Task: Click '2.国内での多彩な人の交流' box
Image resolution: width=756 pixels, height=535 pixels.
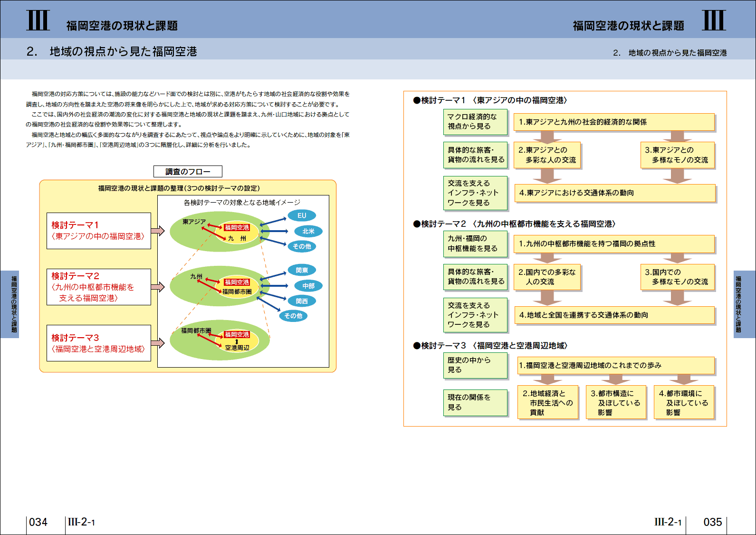Action: [x=547, y=277]
